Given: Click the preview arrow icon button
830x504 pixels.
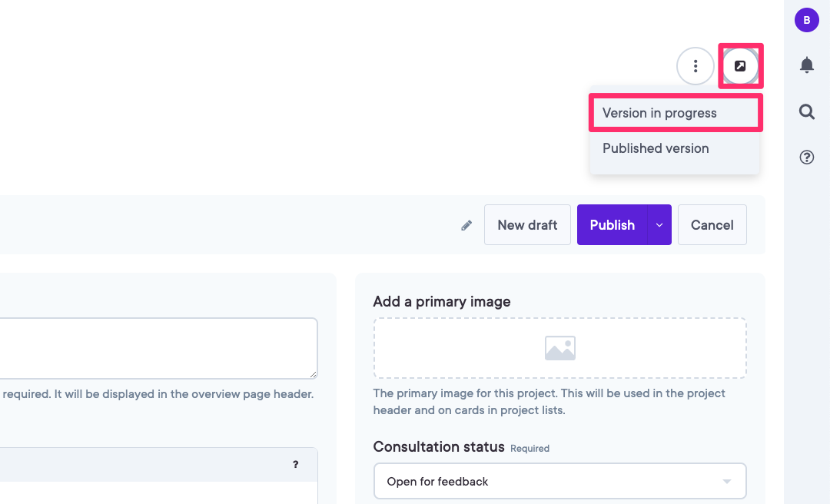Looking at the screenshot, I should (740, 66).
